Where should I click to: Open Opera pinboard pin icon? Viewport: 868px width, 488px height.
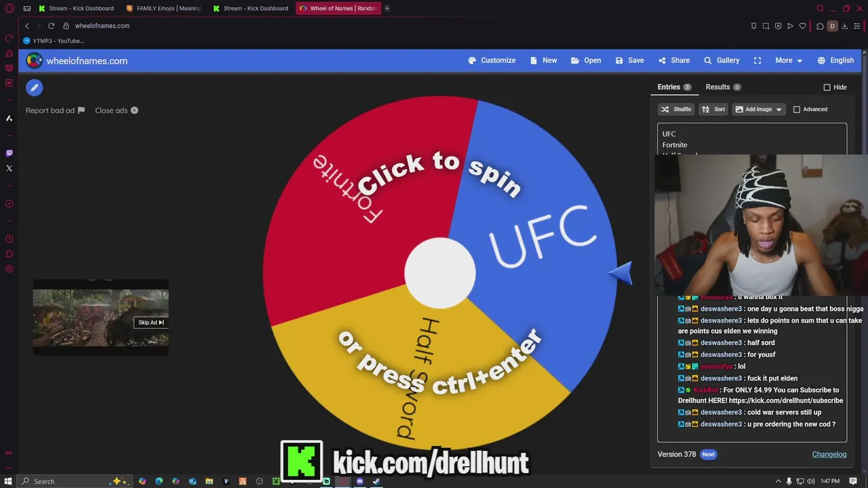(x=753, y=26)
